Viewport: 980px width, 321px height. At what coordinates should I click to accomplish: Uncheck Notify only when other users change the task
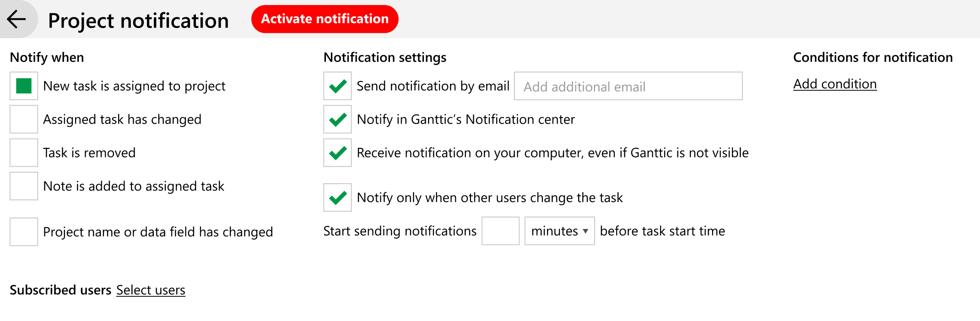pyautogui.click(x=337, y=197)
